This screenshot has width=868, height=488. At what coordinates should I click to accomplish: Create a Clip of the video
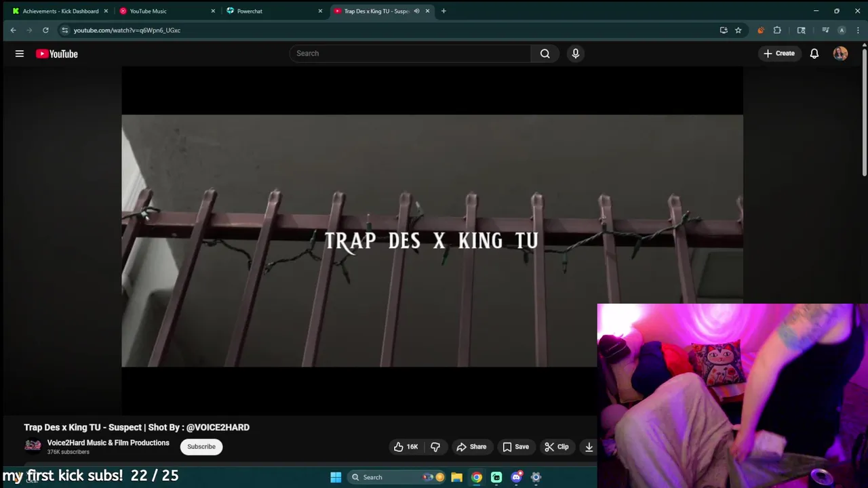[x=557, y=447]
